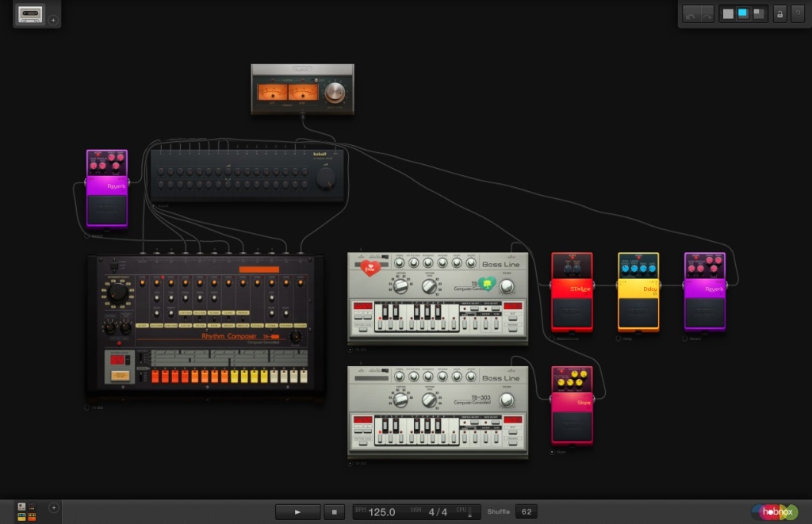Click the help question mark icon
This screenshot has width=812, height=524.
pyautogui.click(x=796, y=13)
